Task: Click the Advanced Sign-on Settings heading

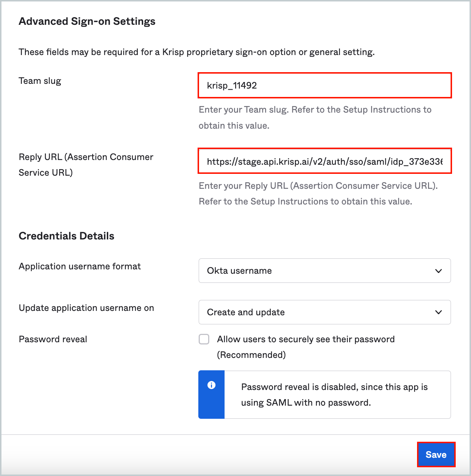Action: pos(87,21)
